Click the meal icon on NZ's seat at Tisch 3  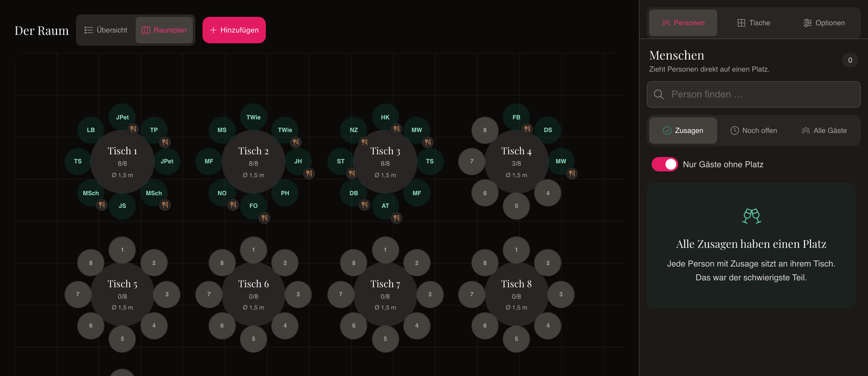365,142
